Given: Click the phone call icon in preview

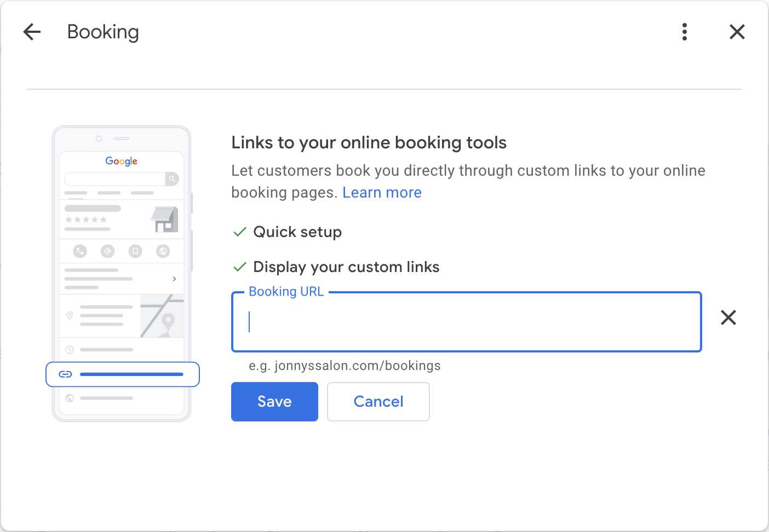Looking at the screenshot, I should (80, 251).
